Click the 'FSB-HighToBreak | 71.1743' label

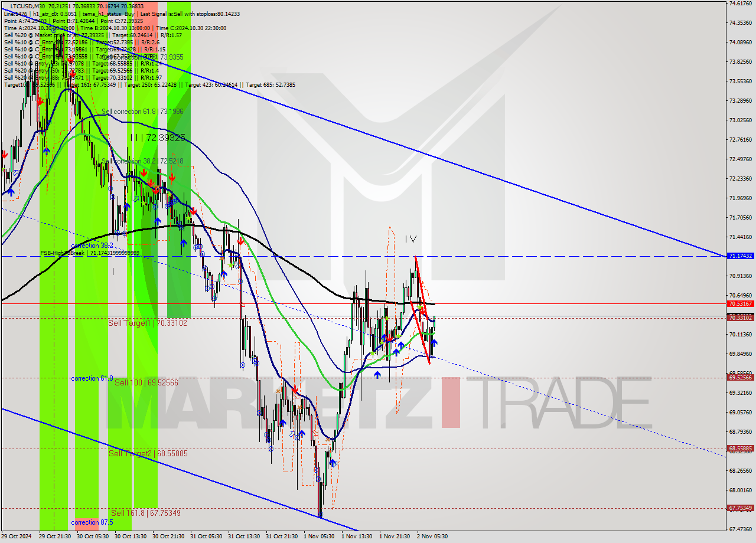coord(90,253)
